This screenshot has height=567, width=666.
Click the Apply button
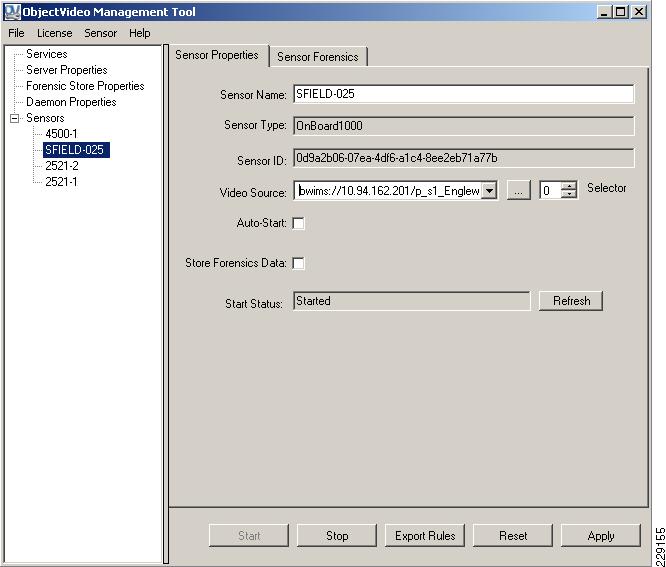pos(601,536)
